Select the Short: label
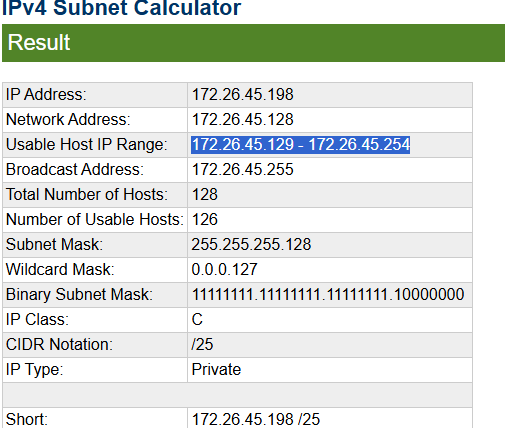This screenshot has height=428, width=505. click(x=27, y=419)
